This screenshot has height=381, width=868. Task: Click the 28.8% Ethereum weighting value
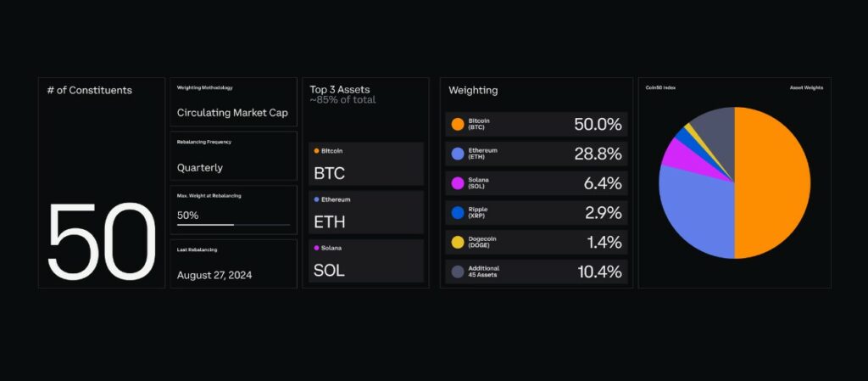point(598,154)
